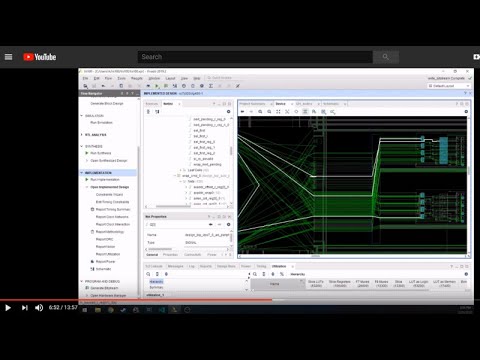This screenshot has height=360, width=480.
Task: Toggle routing resources display in Device toolbar
Action: [x=305, y=112]
